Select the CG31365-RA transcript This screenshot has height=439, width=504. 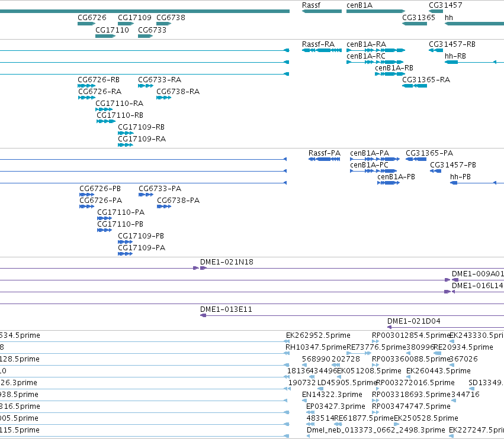tap(415, 86)
